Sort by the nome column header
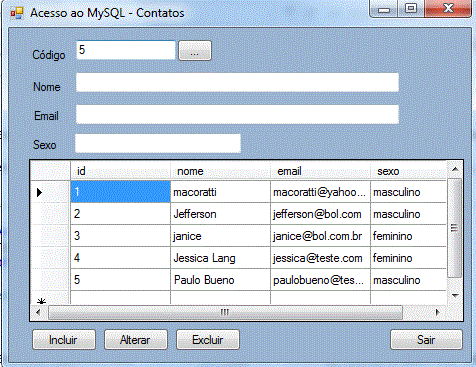This screenshot has height=367, width=476. [220, 171]
